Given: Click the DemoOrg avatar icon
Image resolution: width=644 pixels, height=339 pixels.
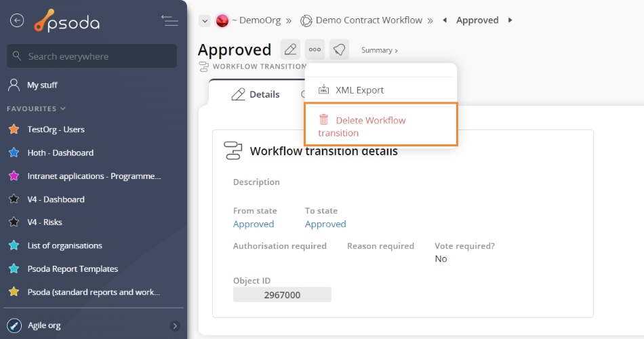Looking at the screenshot, I should point(222,20).
